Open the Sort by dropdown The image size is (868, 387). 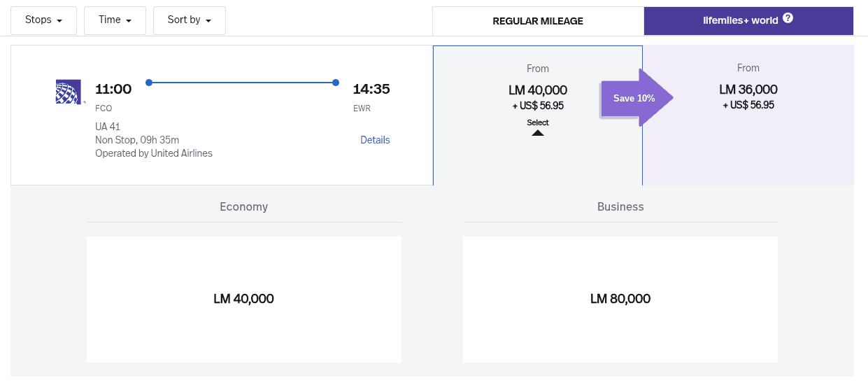tap(189, 20)
